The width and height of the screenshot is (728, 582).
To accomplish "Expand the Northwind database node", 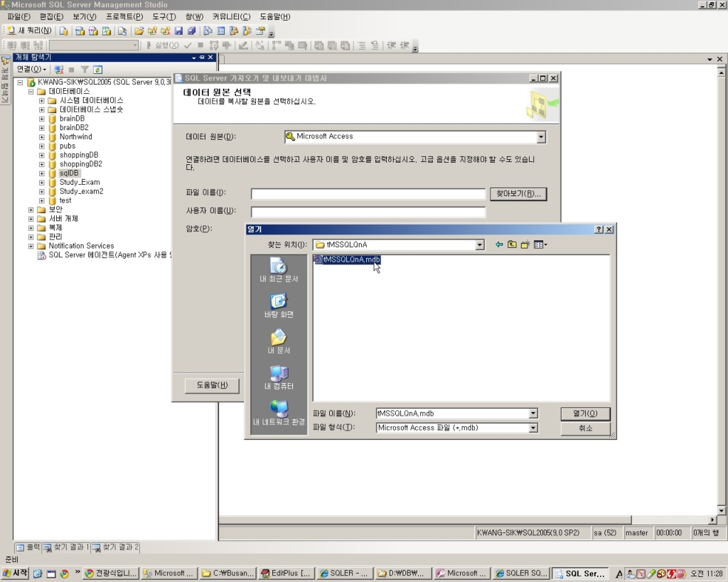I will coord(42,137).
